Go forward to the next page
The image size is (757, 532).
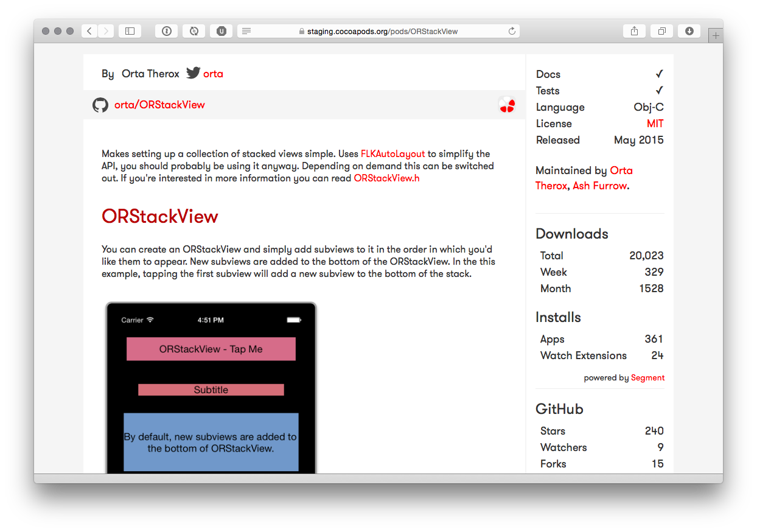(106, 31)
